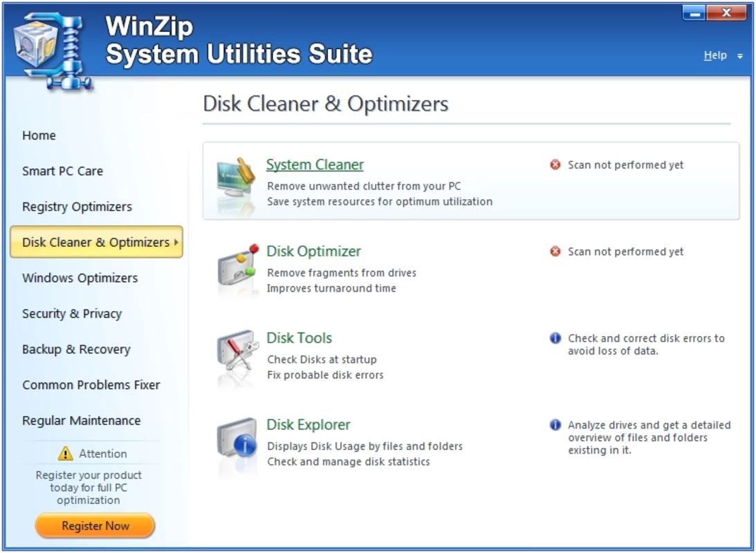Click the WinZip logo icon
This screenshot has width=756, height=553.
coord(52,50)
